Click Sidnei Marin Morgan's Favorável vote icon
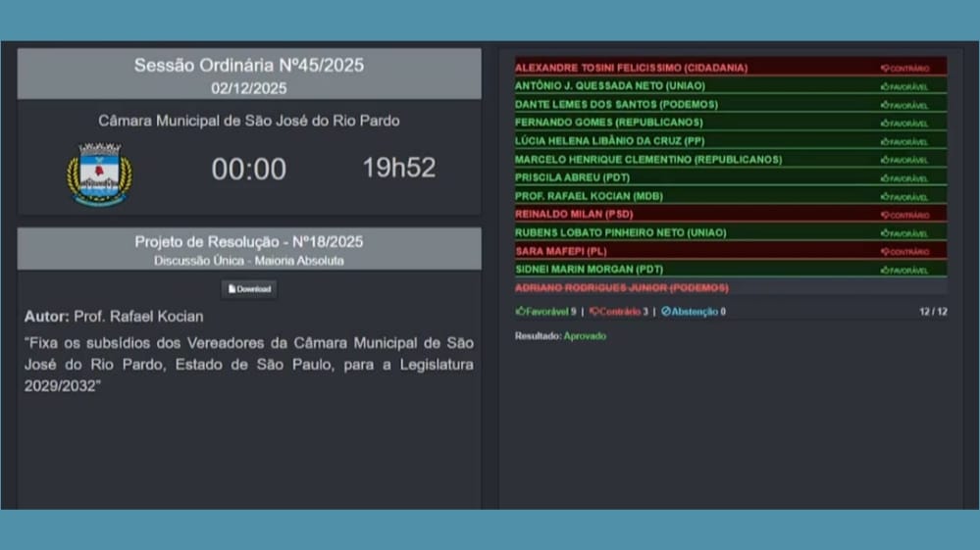Image resolution: width=980 pixels, height=550 pixels. click(x=885, y=271)
